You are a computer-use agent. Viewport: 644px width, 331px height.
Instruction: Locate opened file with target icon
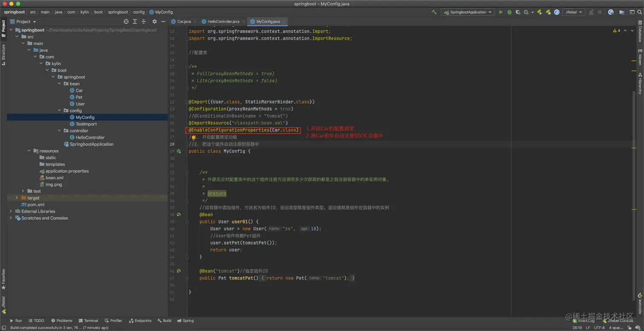126,21
